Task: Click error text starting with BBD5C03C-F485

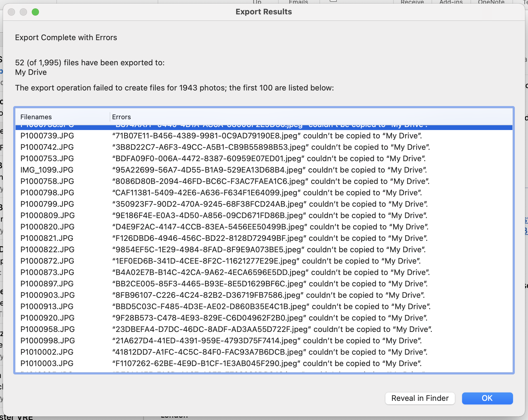Action: click(x=271, y=306)
